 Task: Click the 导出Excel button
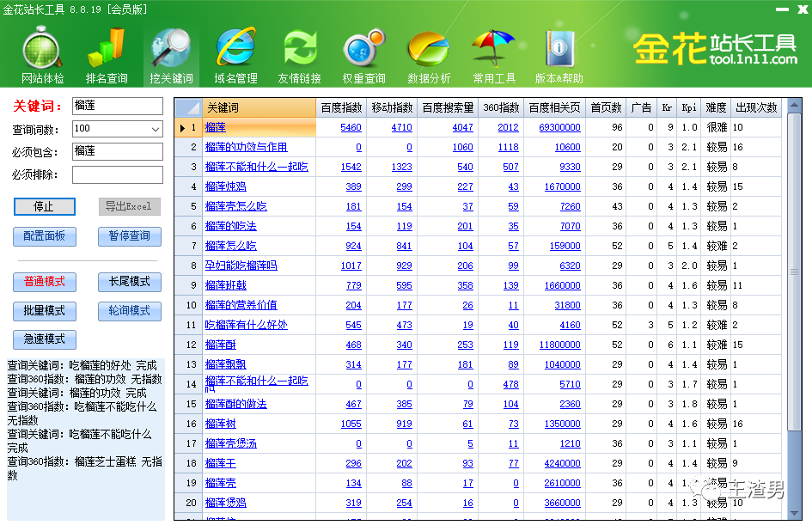(130, 206)
